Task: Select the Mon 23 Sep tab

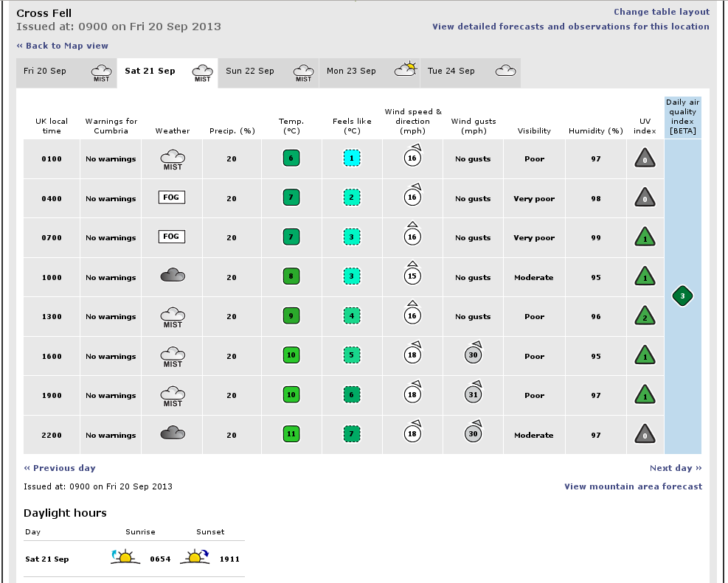Action: click(370, 72)
